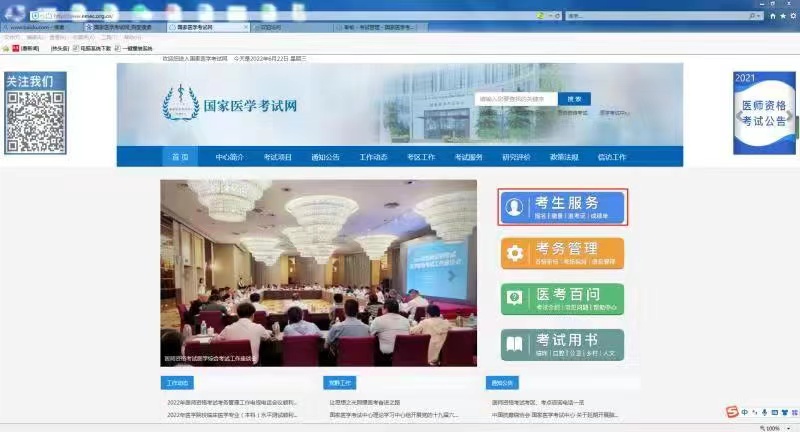The height and width of the screenshot is (432, 800).
Task: Close the 国家医学考试网 tab
Action: click(x=246, y=27)
